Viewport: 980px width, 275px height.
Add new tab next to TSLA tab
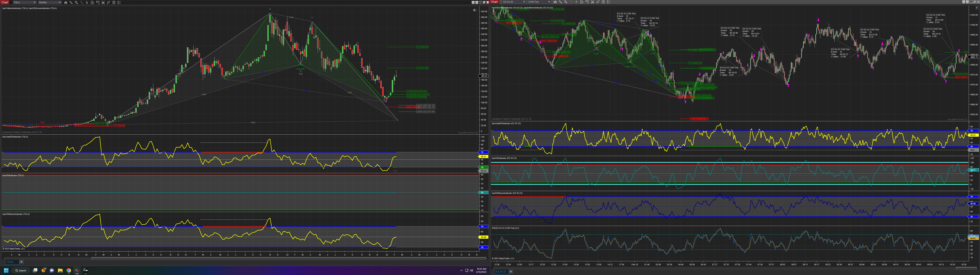click(21, 262)
